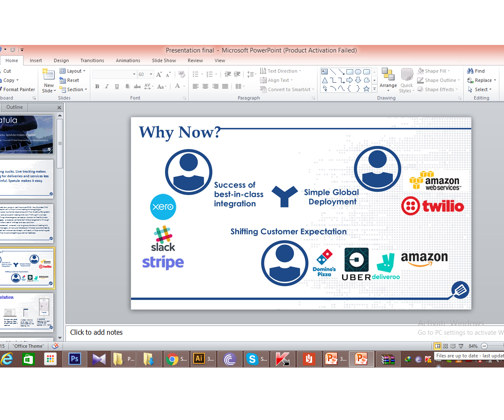Click Increase List Level icon
This screenshot has height=420, width=504.
237,74
